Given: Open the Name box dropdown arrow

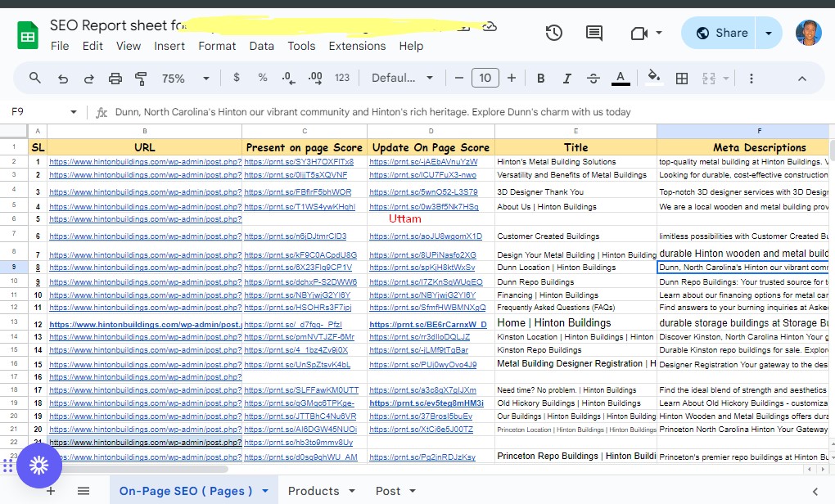Looking at the screenshot, I should click(x=74, y=112).
